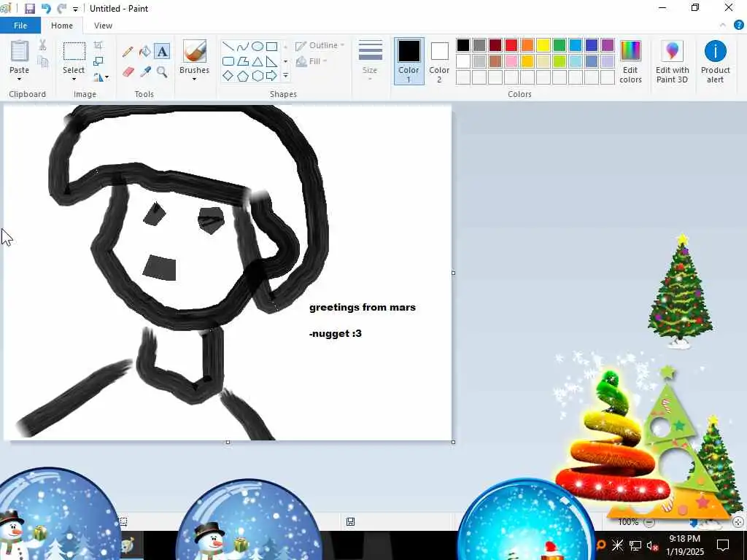Click the Paste clipboard icon
747x560 pixels.
pos(20,51)
